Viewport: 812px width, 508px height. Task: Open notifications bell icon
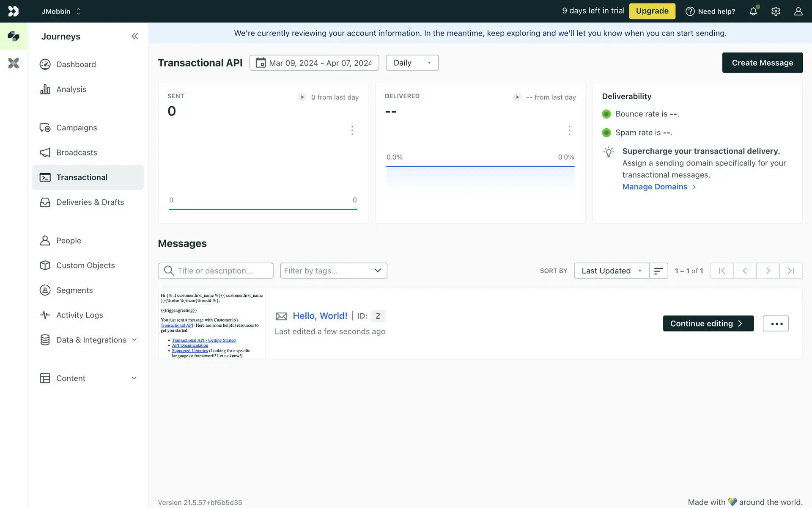tap(753, 11)
